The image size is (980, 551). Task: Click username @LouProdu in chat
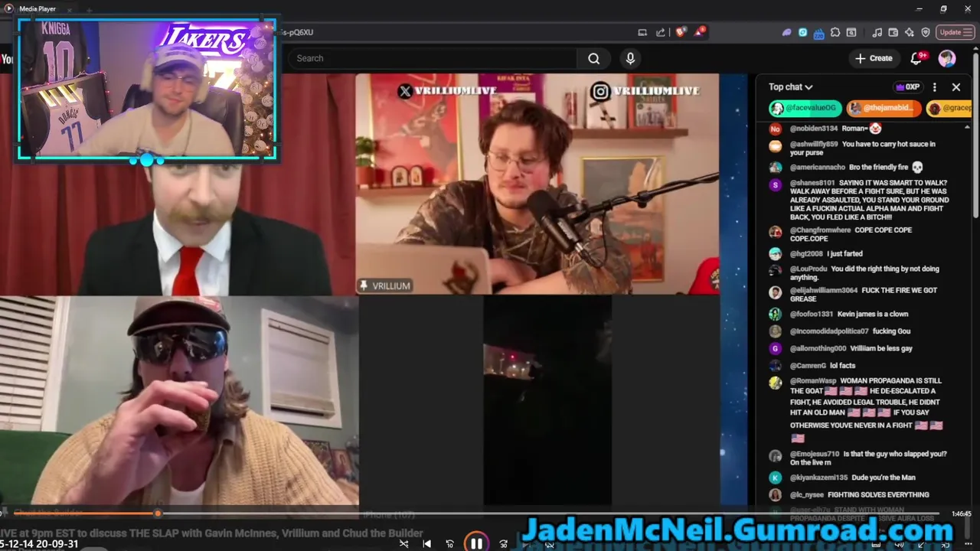click(808, 269)
